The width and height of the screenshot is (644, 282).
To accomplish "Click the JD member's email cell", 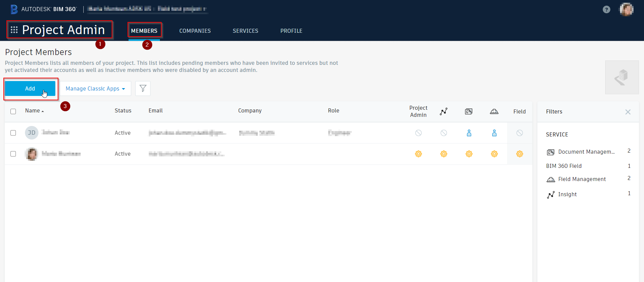I will 187,133.
